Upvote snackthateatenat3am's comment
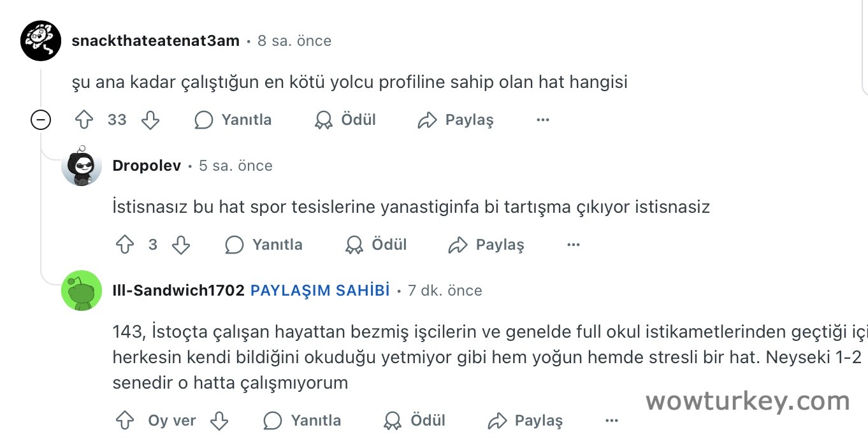This screenshot has height=446, width=868. pyautogui.click(x=84, y=120)
